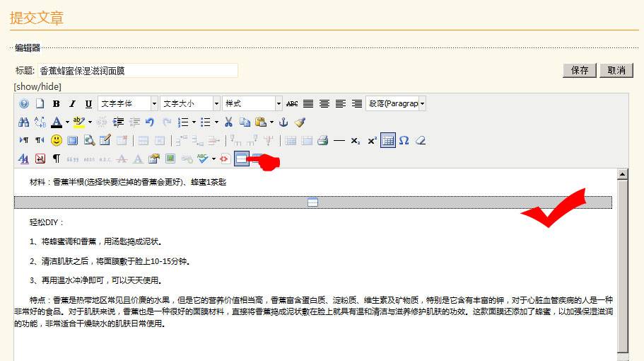Click the 取消 cancel button
The width and height of the screenshot is (644, 361).
coord(616,70)
